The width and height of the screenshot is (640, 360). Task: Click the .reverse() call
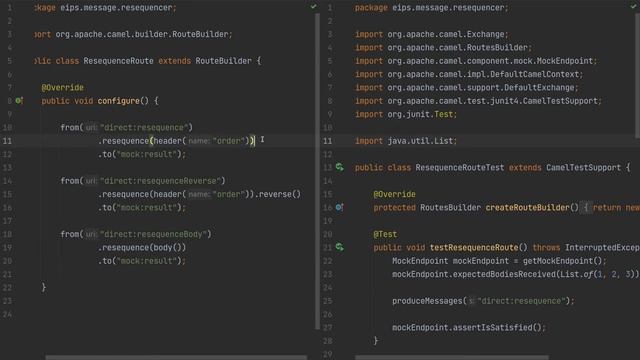pyautogui.click(x=278, y=194)
